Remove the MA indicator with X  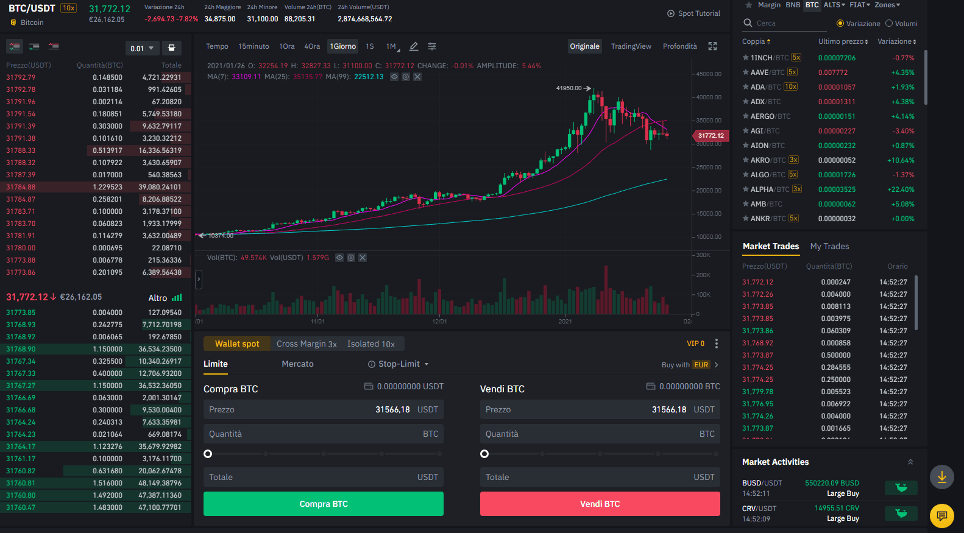point(417,77)
